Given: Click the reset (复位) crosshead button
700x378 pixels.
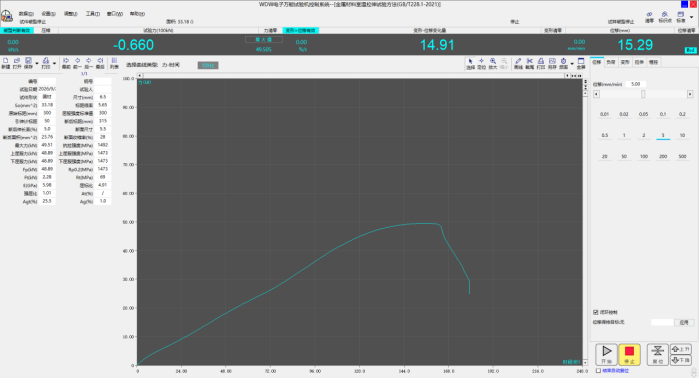Looking at the screenshot, I should coord(658,354).
